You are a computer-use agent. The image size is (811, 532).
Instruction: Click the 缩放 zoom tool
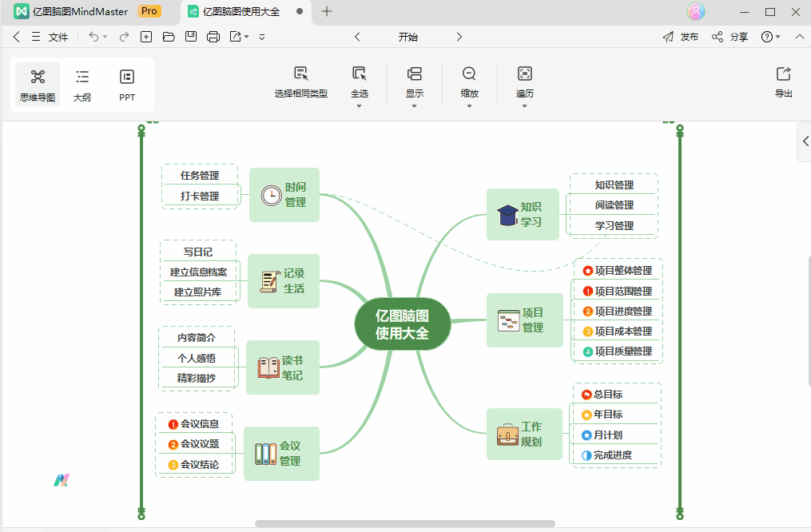[469, 81]
